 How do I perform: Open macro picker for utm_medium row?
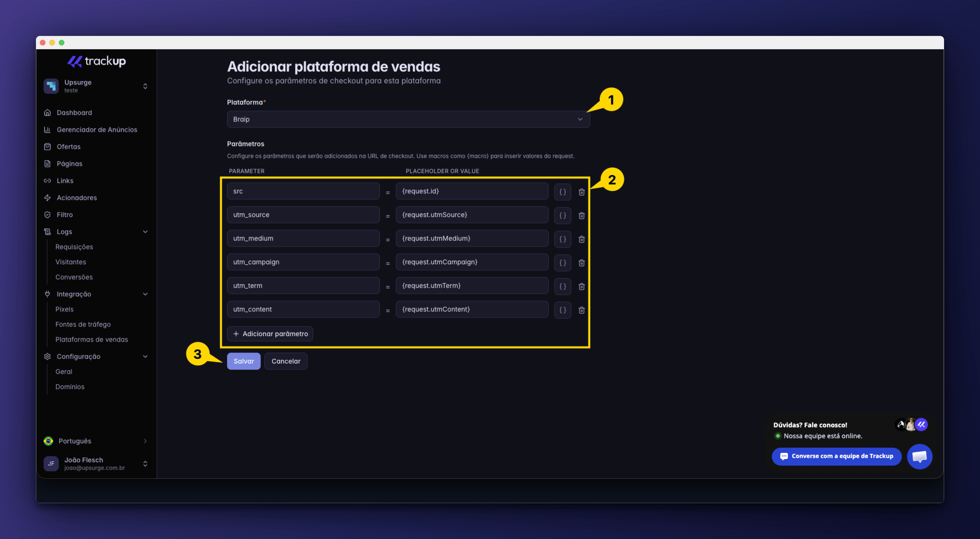[563, 239]
